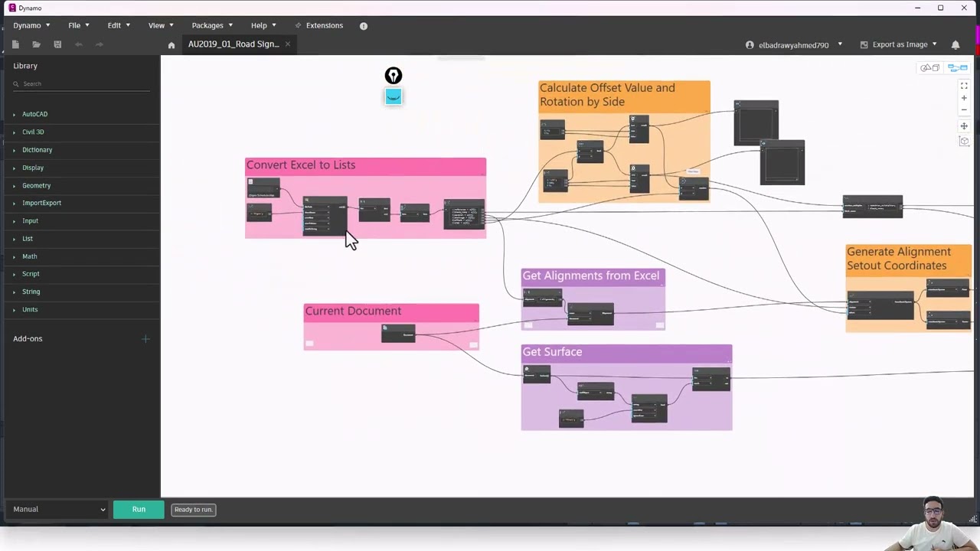The height and width of the screenshot is (551, 980).
Task: Open the info alert icon in menu bar
Action: pos(364,25)
